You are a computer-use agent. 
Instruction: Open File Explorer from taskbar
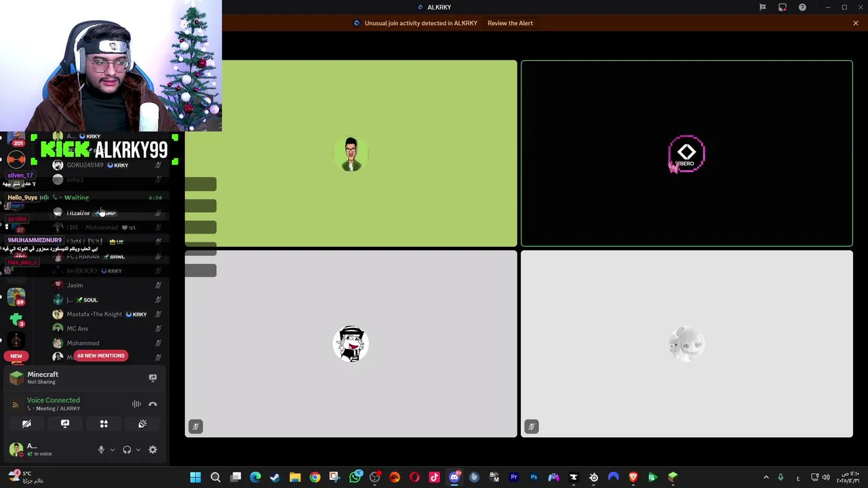pos(295,478)
